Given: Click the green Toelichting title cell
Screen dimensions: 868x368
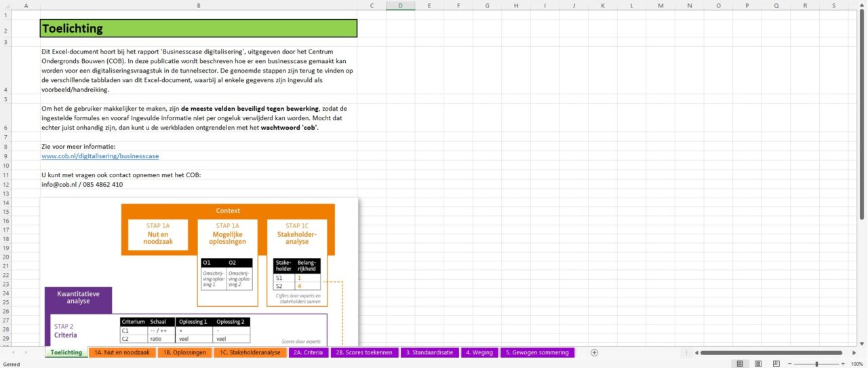Looking at the screenshot, I should (x=198, y=29).
